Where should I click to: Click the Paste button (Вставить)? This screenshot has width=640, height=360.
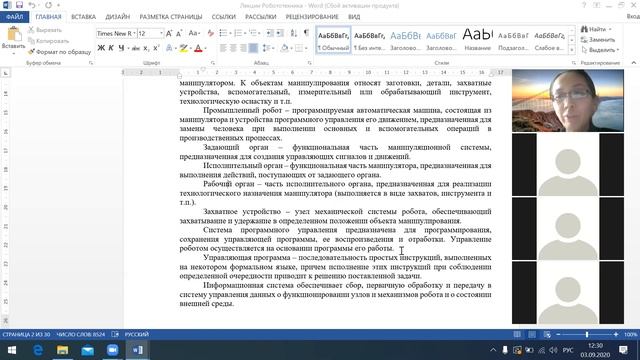pyautogui.click(x=13, y=41)
